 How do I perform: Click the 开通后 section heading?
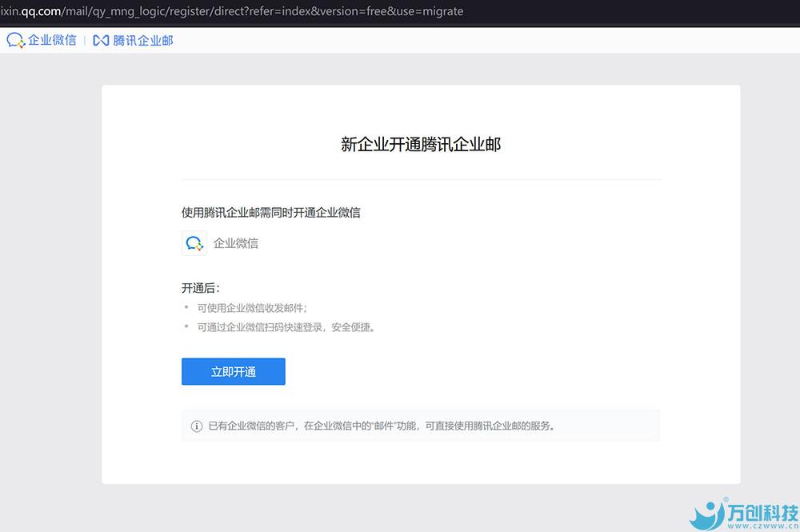point(200,288)
